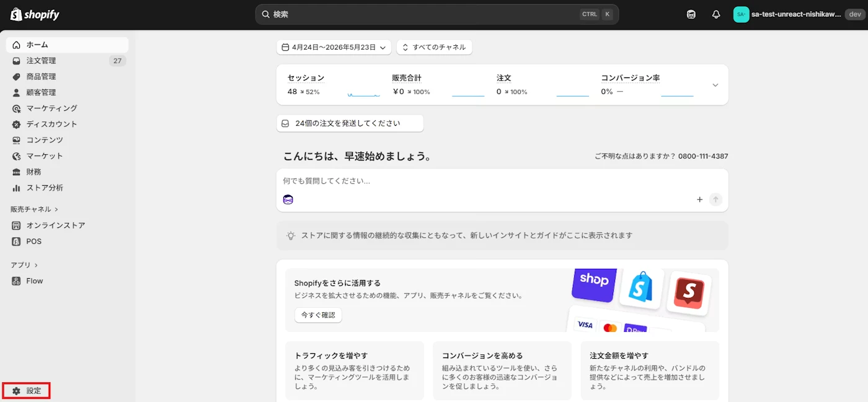Viewport: 868px width, 402px height.
Task: Open the コンバージョンを高める card
Action: 502,370
